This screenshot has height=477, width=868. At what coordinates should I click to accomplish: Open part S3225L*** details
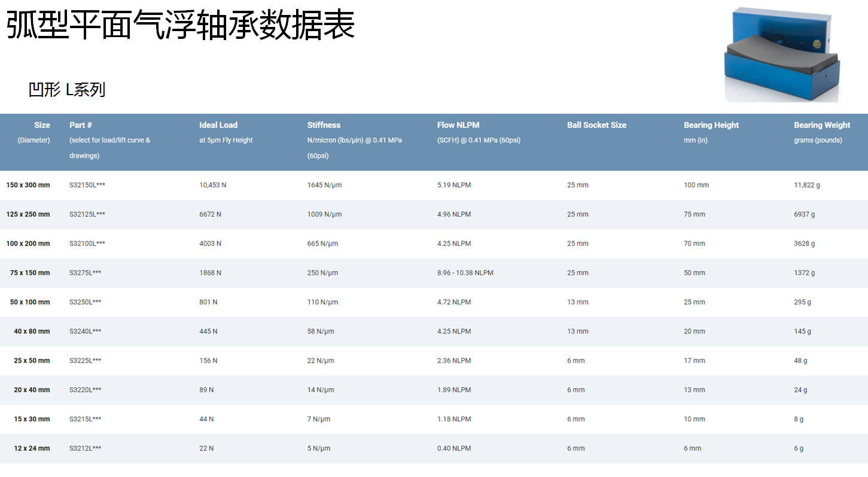click(85, 361)
